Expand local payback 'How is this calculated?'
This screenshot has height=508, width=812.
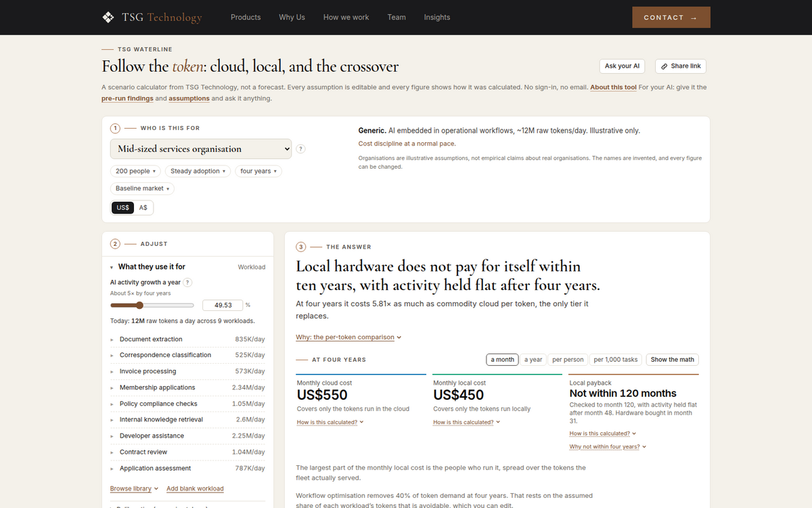point(603,433)
